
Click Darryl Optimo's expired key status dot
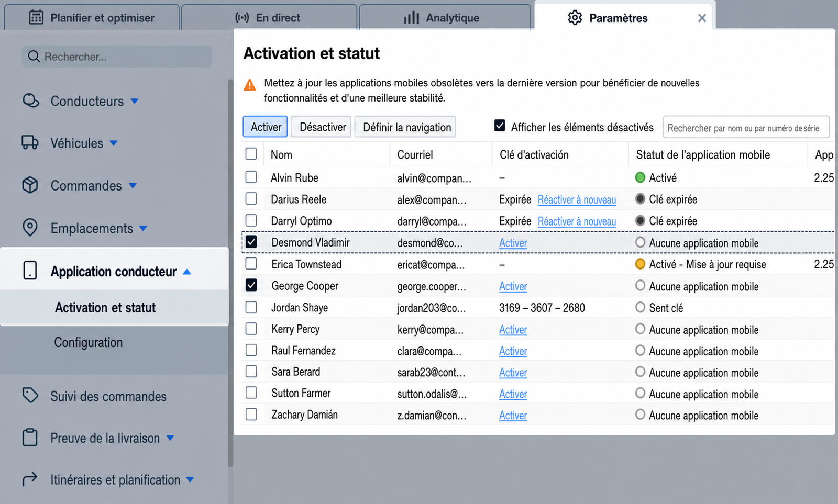(x=640, y=220)
